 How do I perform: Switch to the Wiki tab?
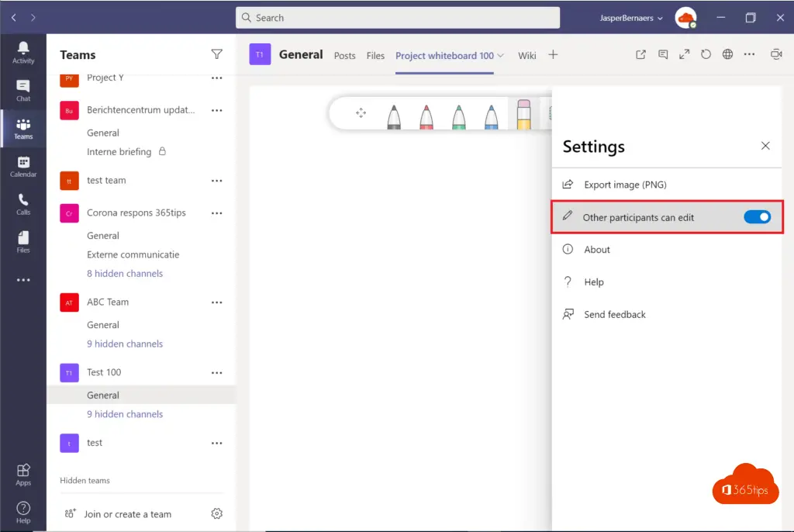tap(526, 56)
